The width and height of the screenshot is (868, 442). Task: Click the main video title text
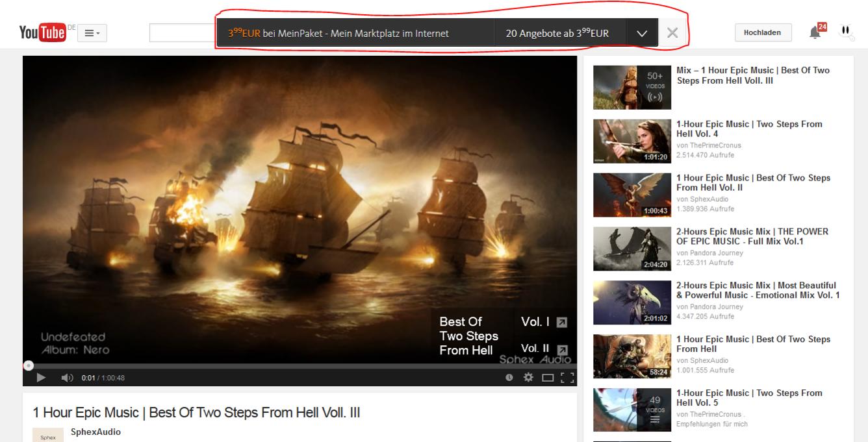pyautogui.click(x=196, y=413)
